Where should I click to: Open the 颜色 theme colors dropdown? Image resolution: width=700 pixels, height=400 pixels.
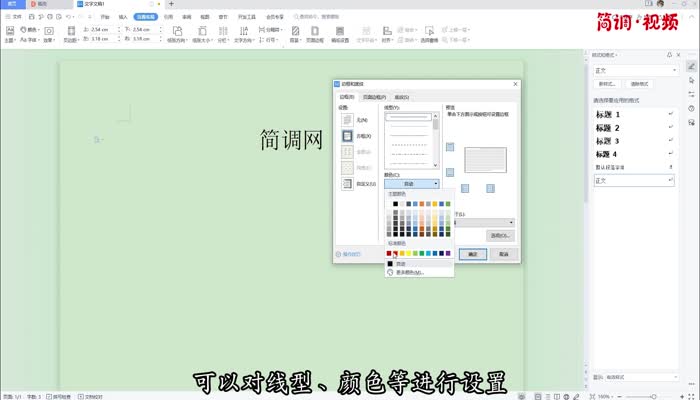(x=30, y=29)
